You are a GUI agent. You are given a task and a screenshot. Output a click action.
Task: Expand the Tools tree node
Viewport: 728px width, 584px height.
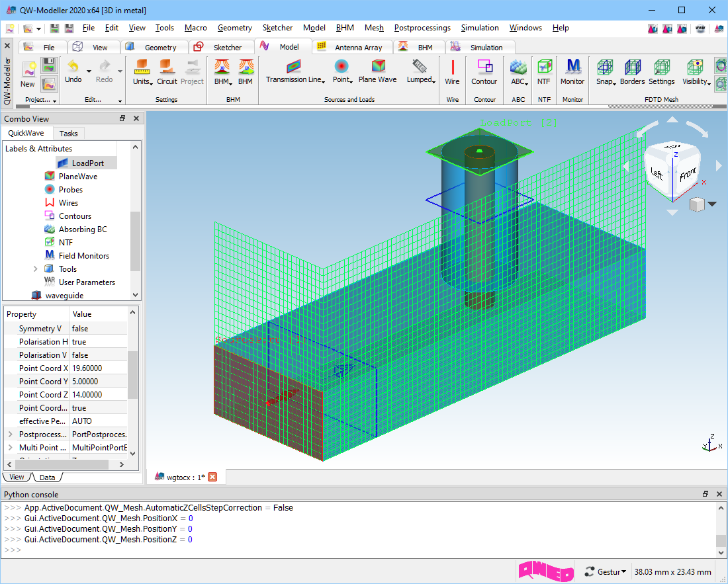(x=35, y=269)
